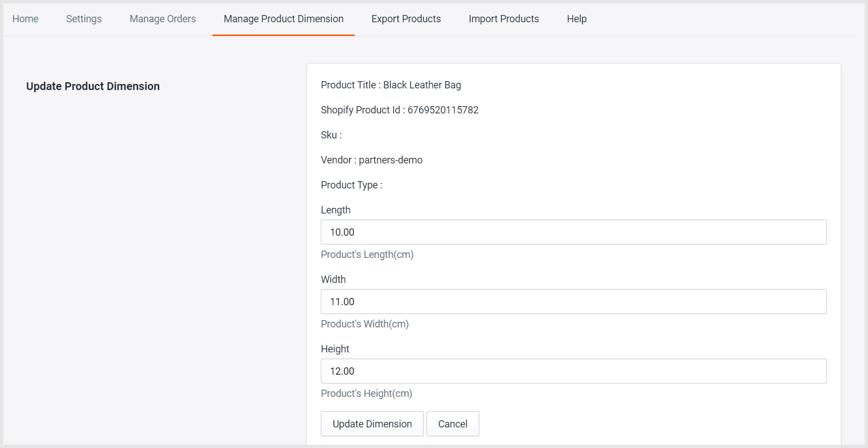Switch to the Import Products tab
The width and height of the screenshot is (868, 448).
coord(504,18)
